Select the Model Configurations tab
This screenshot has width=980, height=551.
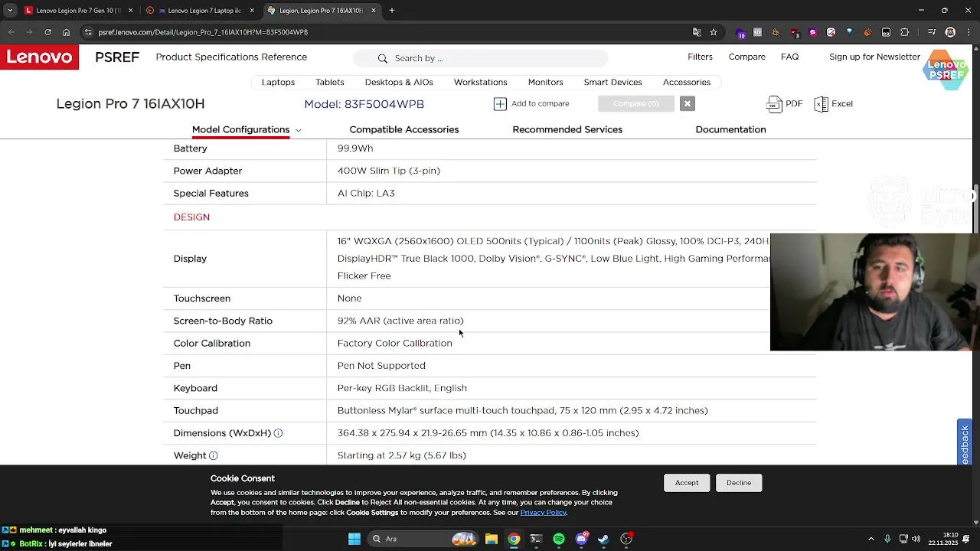(x=240, y=129)
